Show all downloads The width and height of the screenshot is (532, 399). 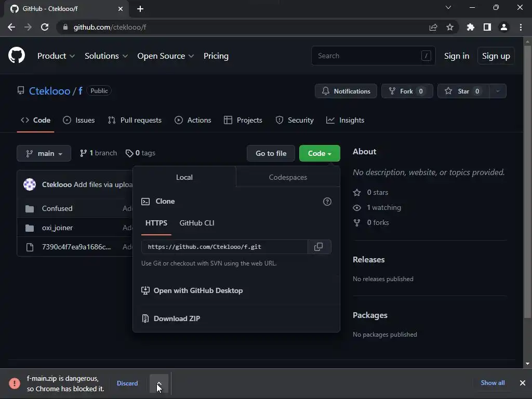pyautogui.click(x=493, y=383)
